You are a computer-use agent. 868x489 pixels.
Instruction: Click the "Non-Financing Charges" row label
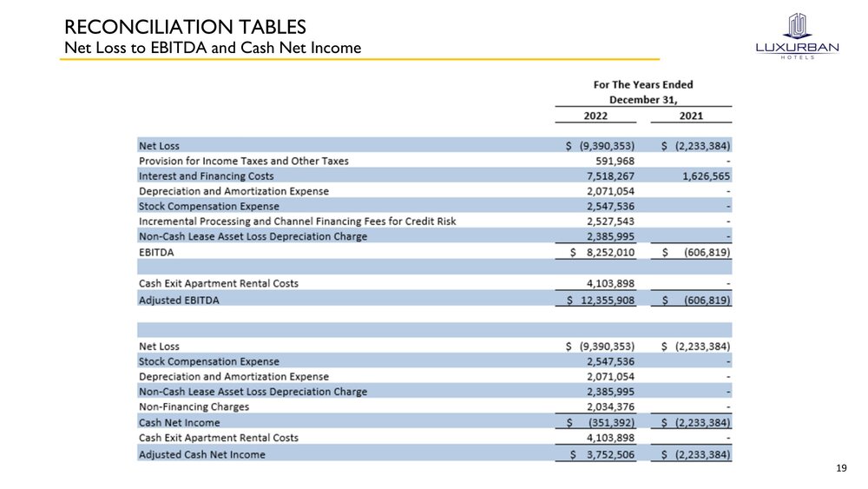coord(194,406)
